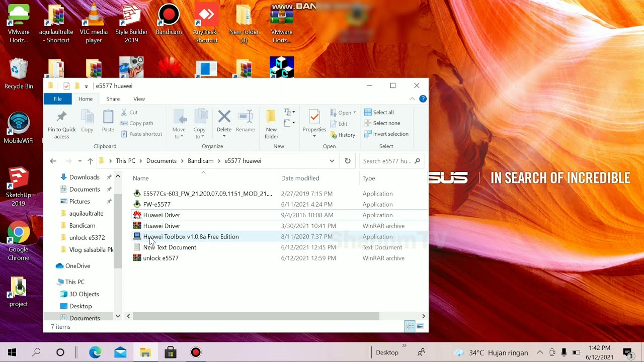The width and height of the screenshot is (644, 362).
Task: Open Explorer help via the blue question mark
Action: [423, 99]
